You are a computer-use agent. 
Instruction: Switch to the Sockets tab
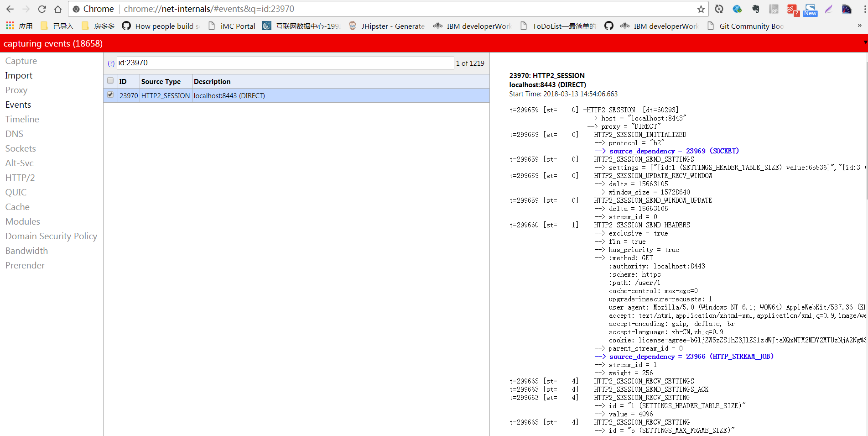(21, 148)
